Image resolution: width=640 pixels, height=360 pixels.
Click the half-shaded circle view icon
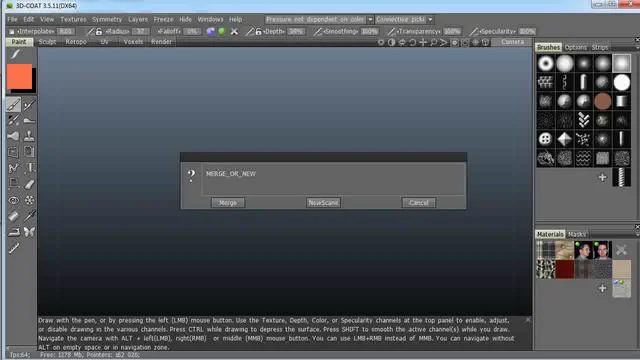391,42
